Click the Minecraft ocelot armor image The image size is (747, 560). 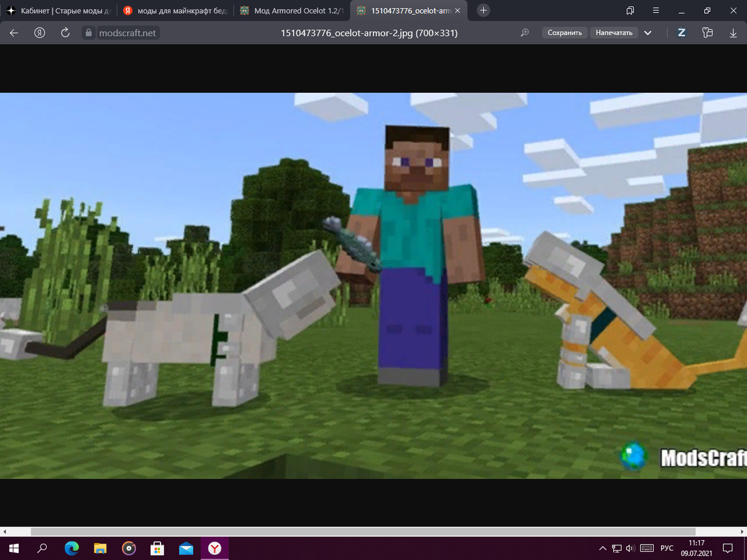coord(374,286)
